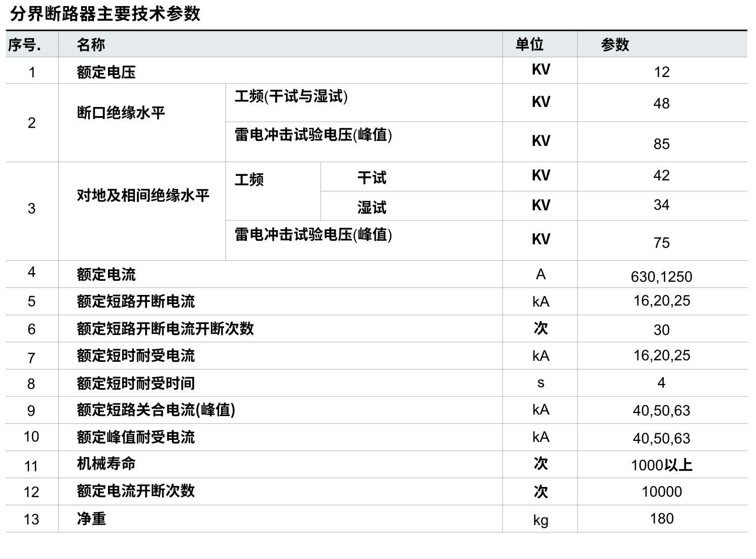The image size is (756, 559).
Task: Click the 干试 sub-row cell
Action: click(372, 178)
